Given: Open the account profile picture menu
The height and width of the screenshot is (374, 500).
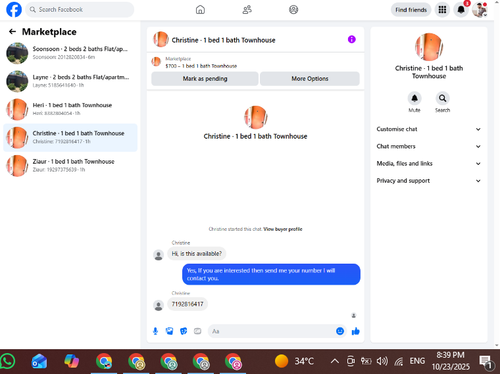Looking at the screenshot, I should click(x=480, y=10).
